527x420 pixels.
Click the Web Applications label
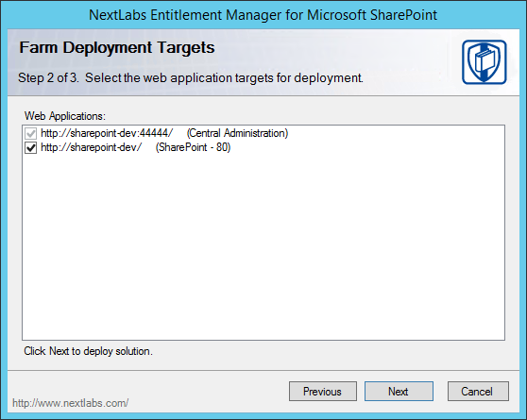click(65, 116)
